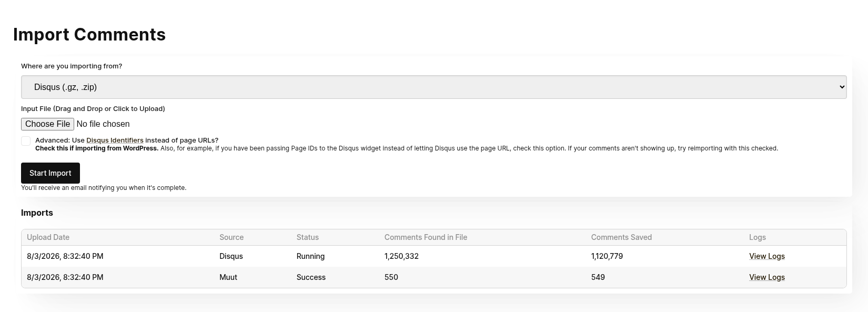Click the Comments Found in File header

426,237
